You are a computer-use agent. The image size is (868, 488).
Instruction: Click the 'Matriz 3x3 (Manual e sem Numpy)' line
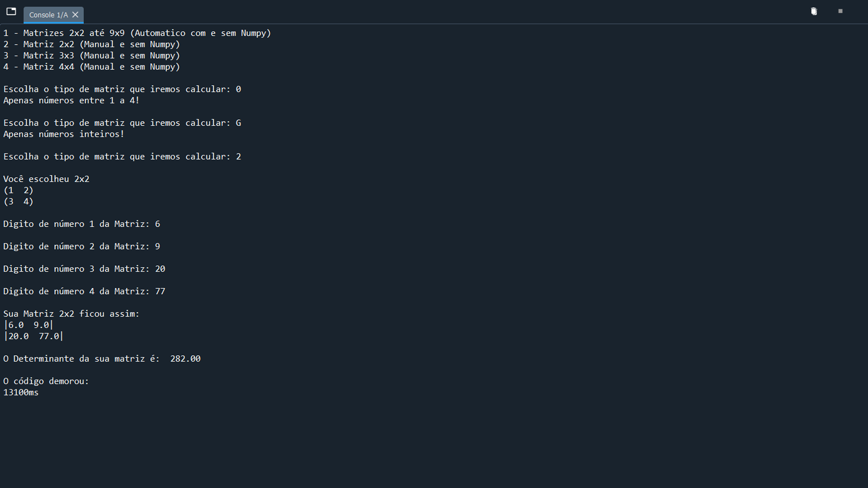click(92, 56)
